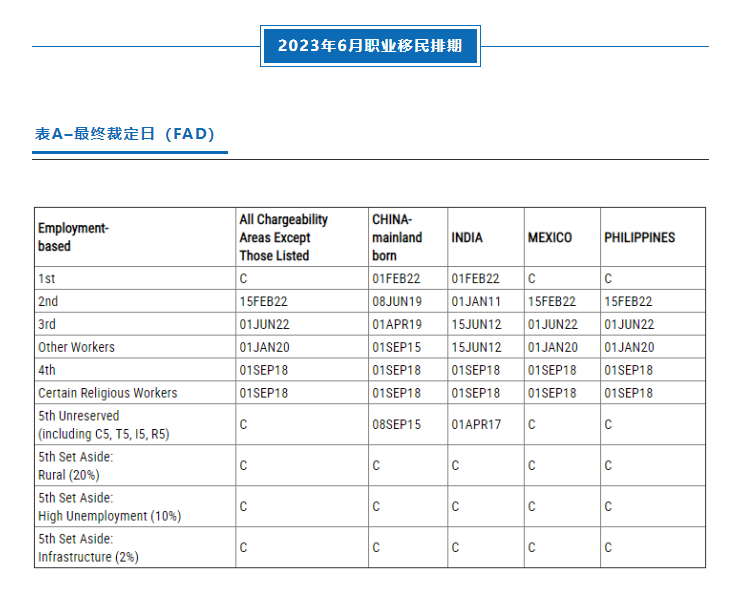740x591 pixels.
Task: Click 01JUN22 in 3rd row All Chargeability column
Action: tap(264, 324)
